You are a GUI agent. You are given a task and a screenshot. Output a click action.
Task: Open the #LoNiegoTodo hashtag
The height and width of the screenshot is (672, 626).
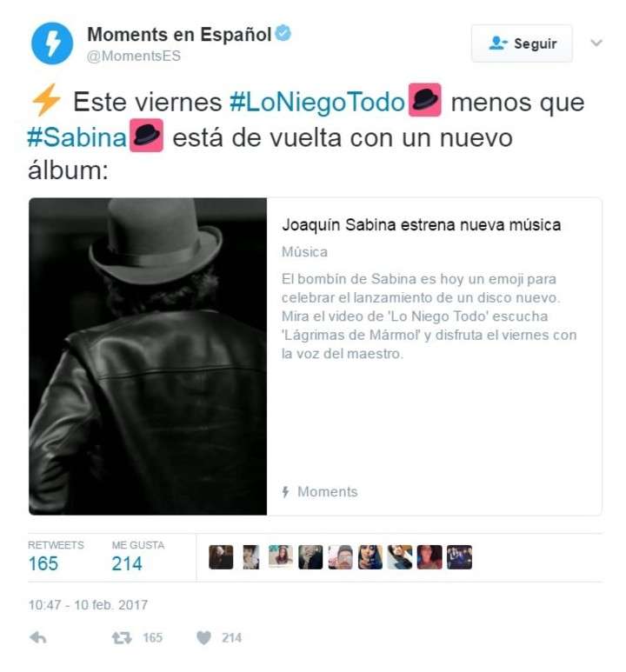[317, 102]
